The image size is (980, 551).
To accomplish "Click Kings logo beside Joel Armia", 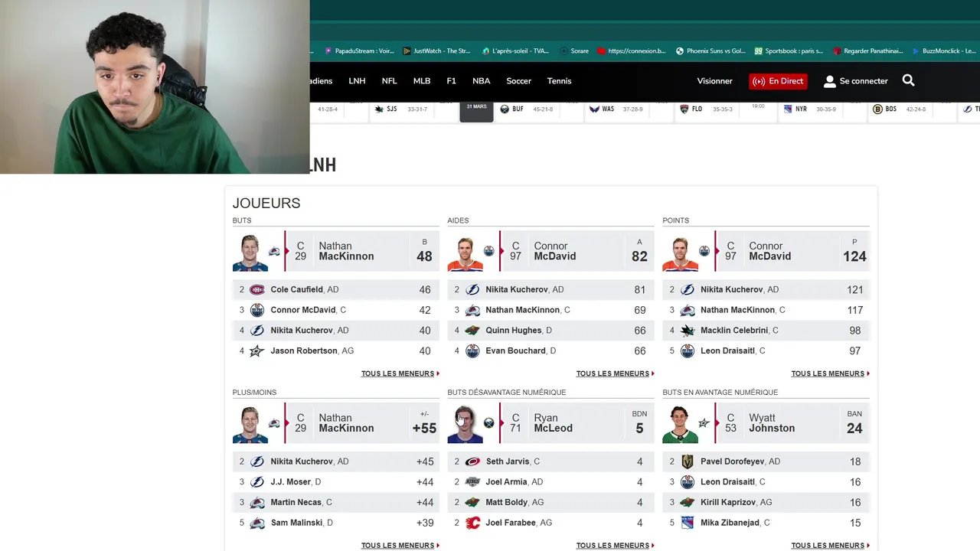I will (472, 482).
